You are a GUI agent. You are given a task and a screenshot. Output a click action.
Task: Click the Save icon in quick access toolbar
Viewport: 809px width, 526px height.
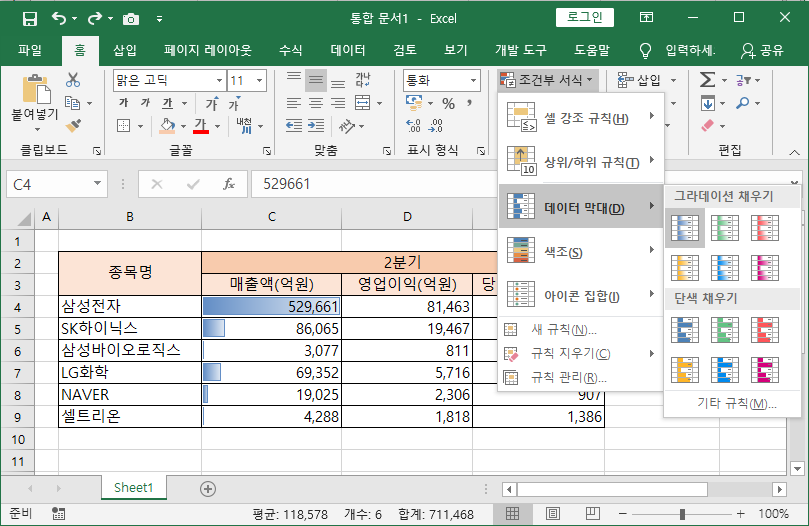(x=30, y=19)
